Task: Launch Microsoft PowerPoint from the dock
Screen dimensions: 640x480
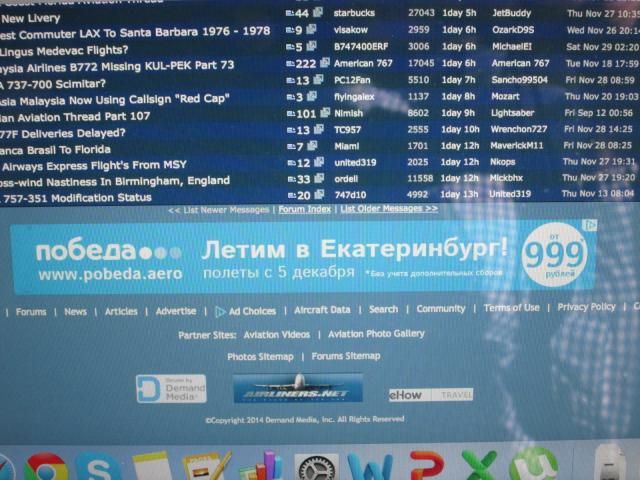Action: 427,466
